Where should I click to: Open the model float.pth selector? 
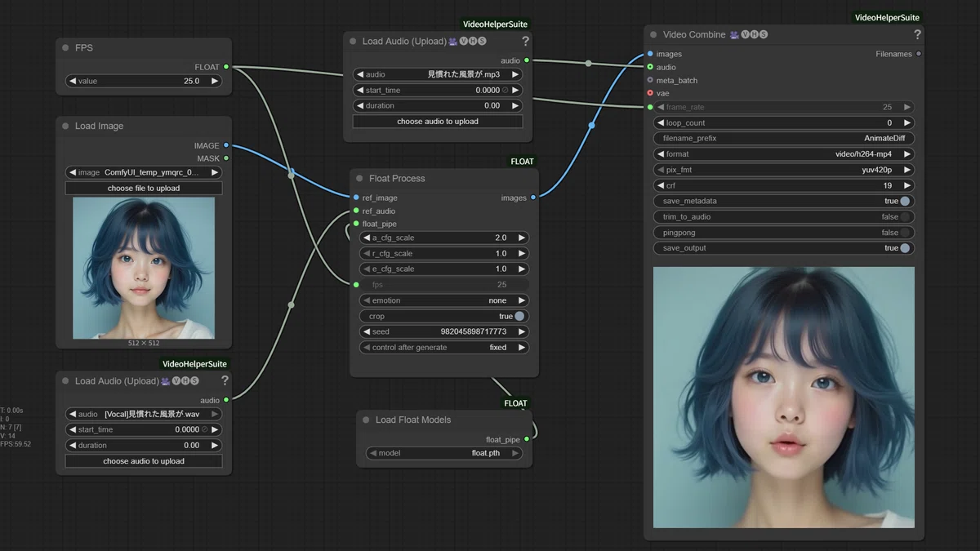point(444,453)
